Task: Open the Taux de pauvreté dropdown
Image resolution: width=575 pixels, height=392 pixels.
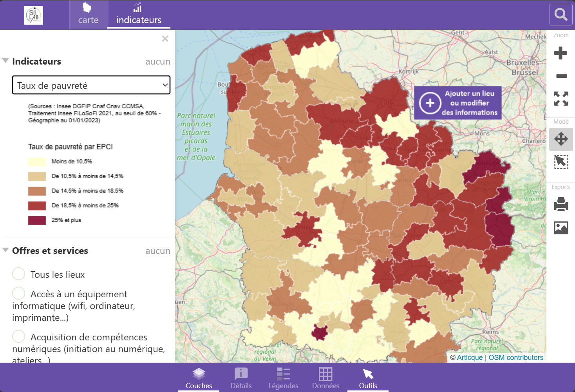Action: 91,85
